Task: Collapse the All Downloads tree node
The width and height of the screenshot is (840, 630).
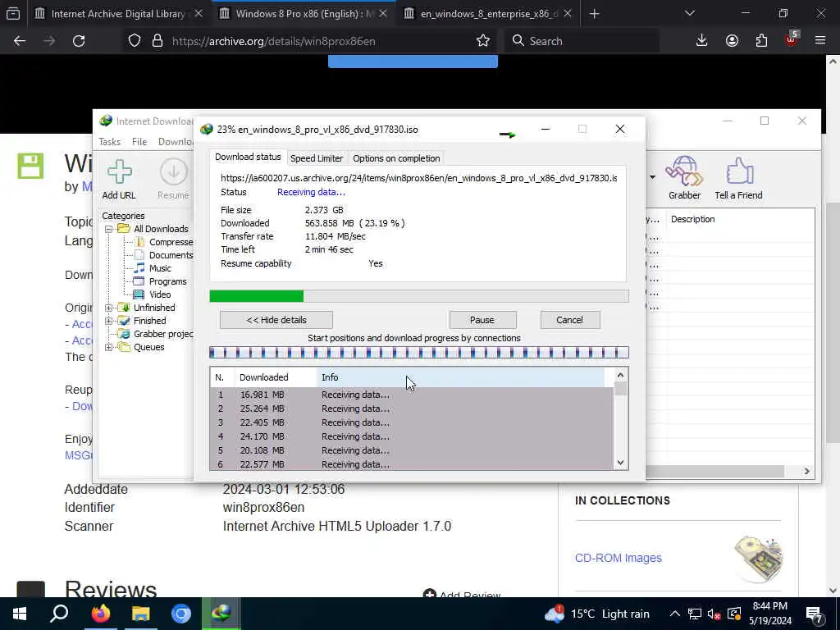Action: (108, 229)
